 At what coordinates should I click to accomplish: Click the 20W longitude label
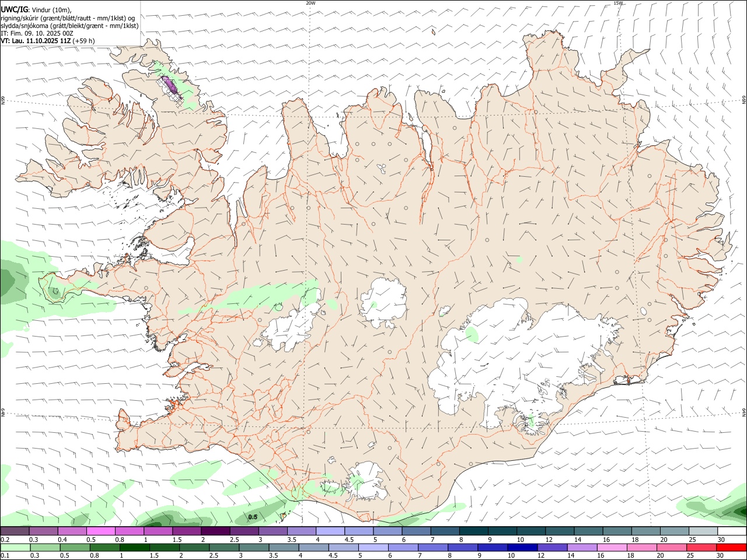(x=310, y=3)
